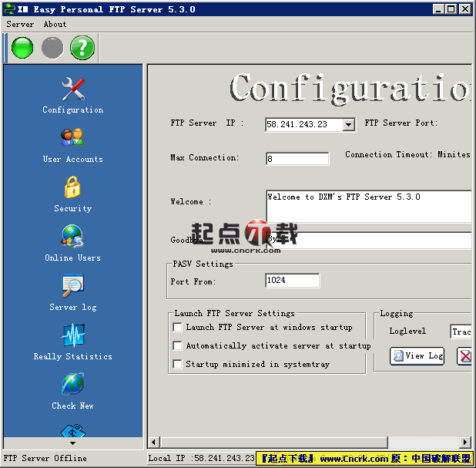Screen dimensions: 476x468
Task: Open the Server log magnifier icon
Action: click(x=73, y=285)
